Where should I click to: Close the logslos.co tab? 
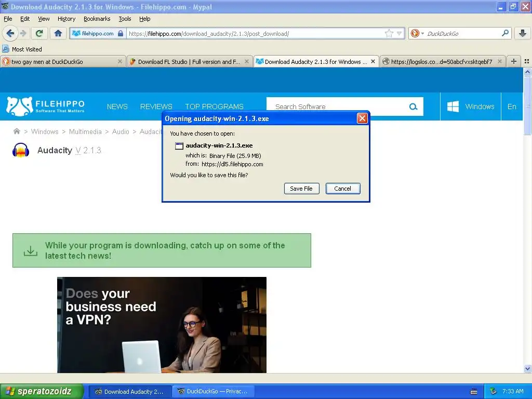click(x=500, y=61)
